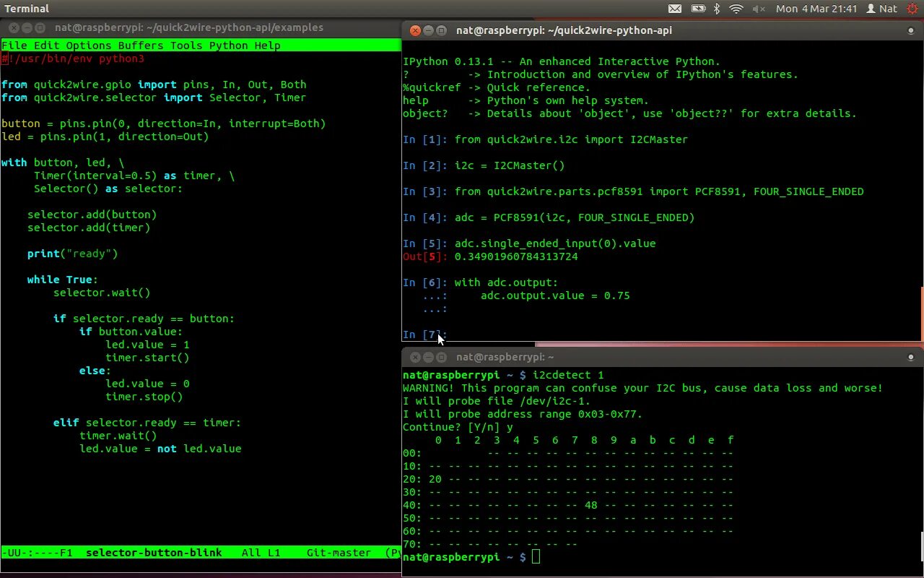Minimize the quick2wire-python-api IPython terminal window

(428, 30)
